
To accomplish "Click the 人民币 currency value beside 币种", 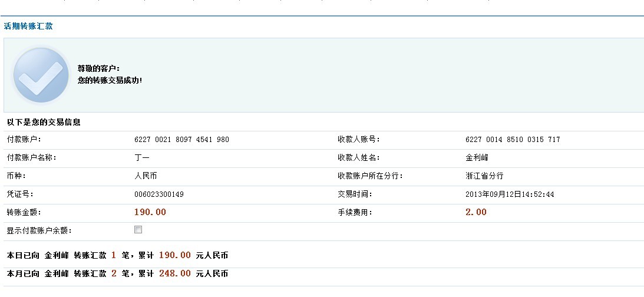I will click(x=146, y=176).
